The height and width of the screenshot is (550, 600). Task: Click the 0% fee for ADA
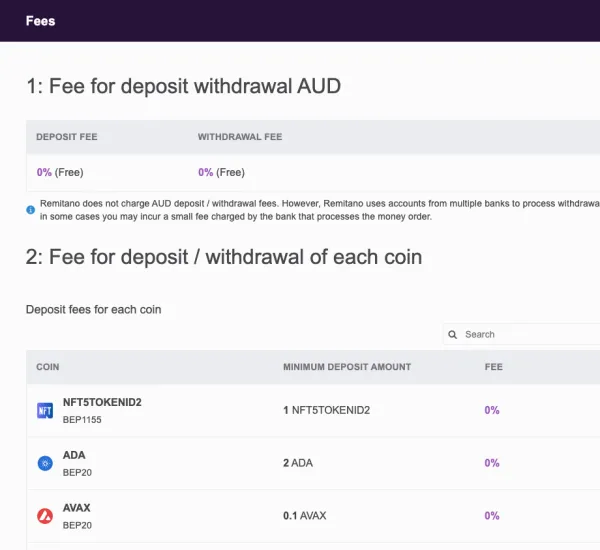tap(492, 463)
